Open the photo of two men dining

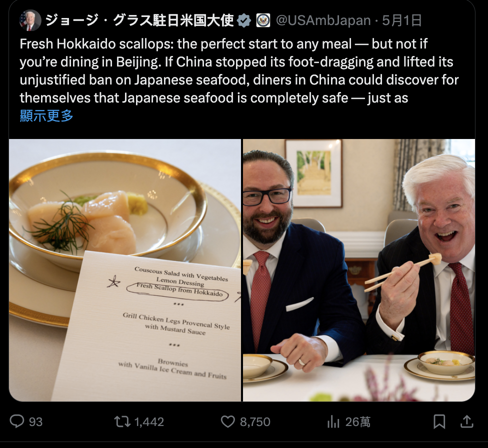click(x=359, y=270)
